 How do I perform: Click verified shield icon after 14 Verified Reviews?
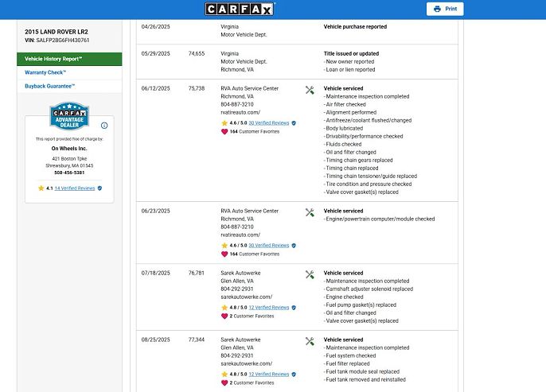coord(99,188)
